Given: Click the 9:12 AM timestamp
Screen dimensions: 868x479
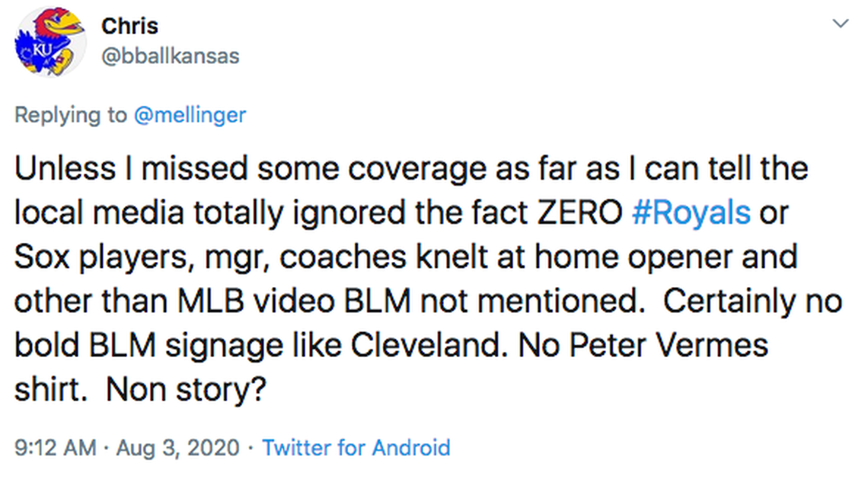Looking at the screenshot, I should [55, 447].
